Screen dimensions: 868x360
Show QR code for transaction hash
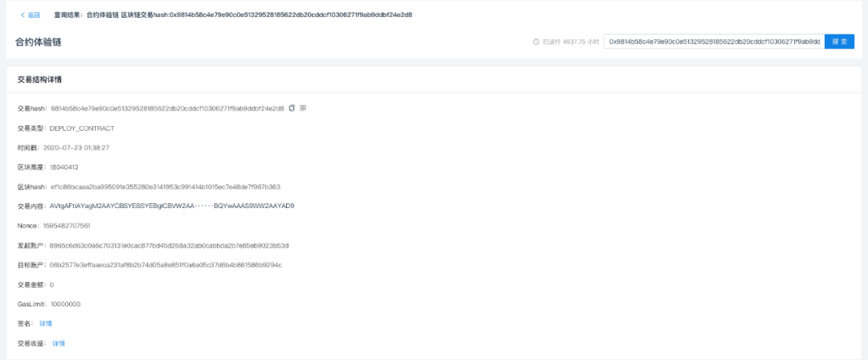click(x=303, y=108)
